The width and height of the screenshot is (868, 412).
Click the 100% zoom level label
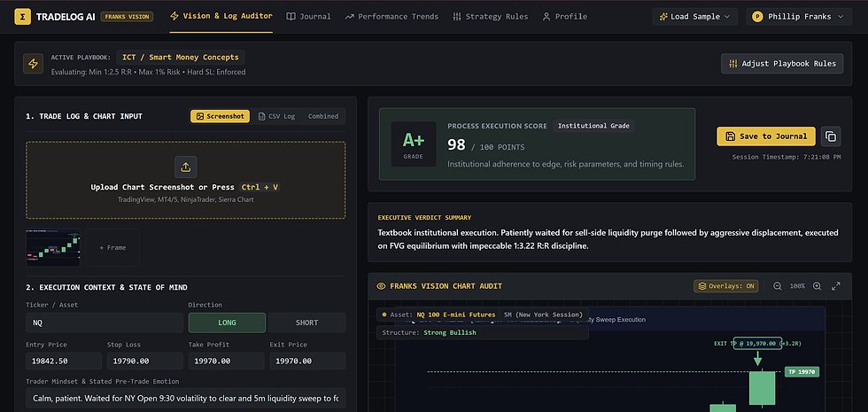point(797,286)
